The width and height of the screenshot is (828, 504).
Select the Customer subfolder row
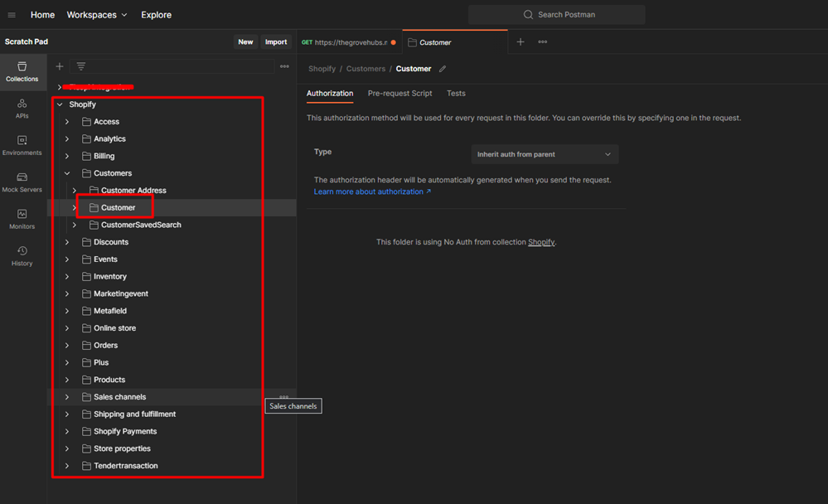pyautogui.click(x=172, y=207)
